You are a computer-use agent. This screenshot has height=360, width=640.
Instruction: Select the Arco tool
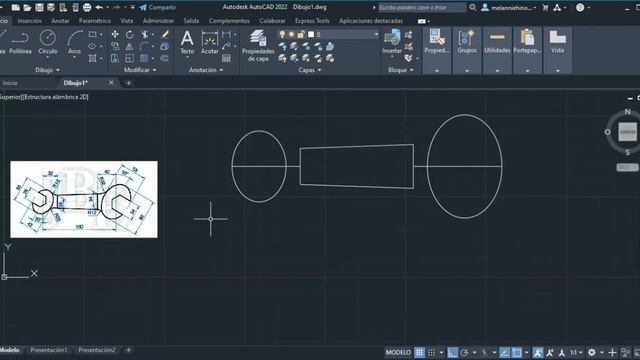coord(74,42)
